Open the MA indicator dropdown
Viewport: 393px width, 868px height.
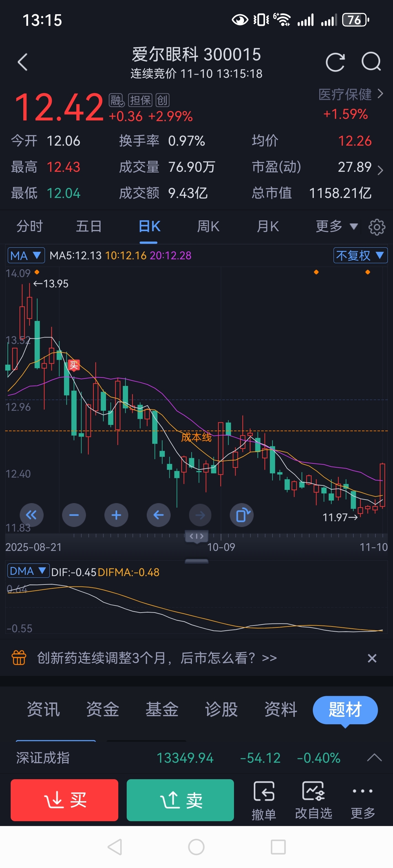pos(26,256)
